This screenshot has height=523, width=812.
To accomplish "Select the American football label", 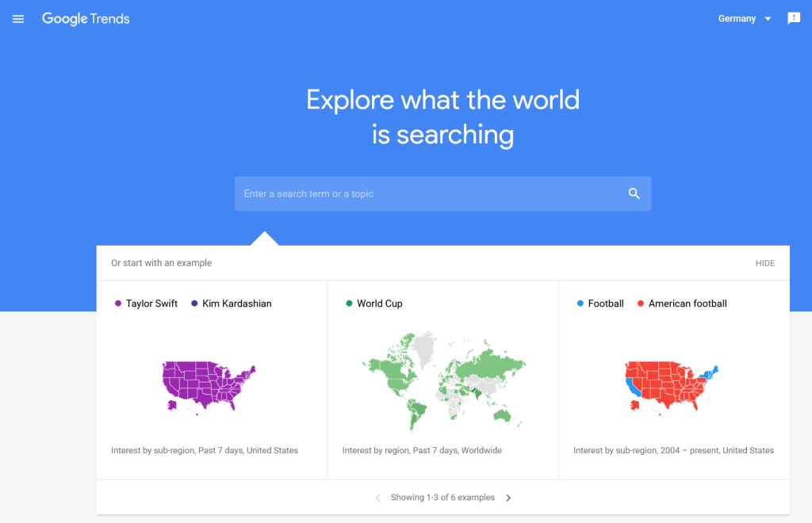I will tap(688, 303).
